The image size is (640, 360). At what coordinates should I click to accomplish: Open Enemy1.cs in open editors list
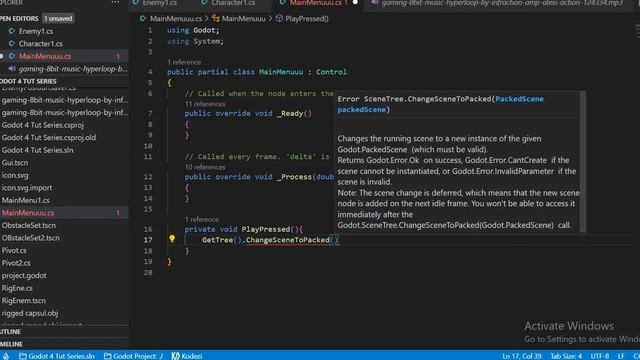(36, 31)
